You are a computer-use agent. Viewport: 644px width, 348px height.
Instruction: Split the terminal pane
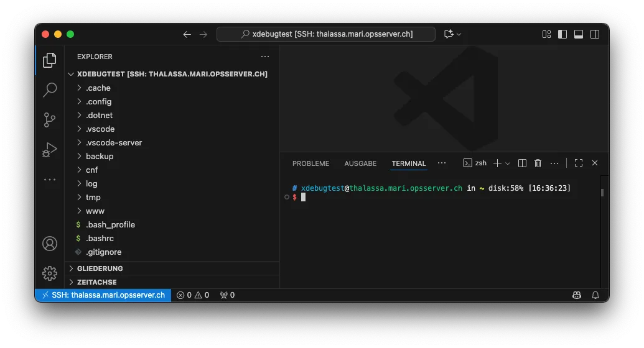pos(522,163)
